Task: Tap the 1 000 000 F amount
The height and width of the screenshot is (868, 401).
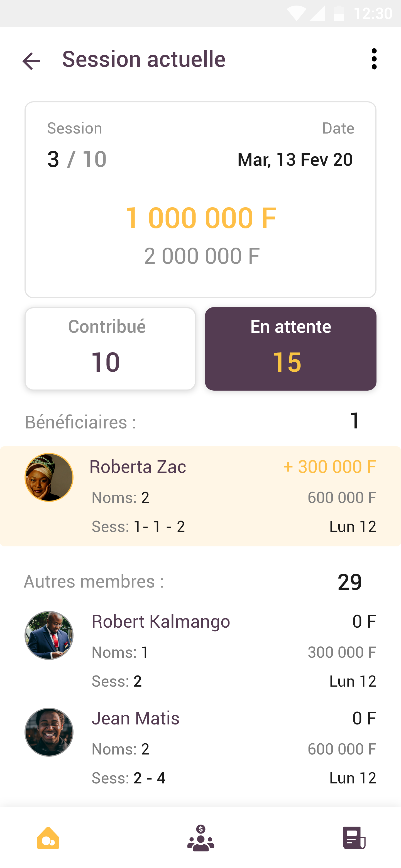Action: [x=201, y=218]
